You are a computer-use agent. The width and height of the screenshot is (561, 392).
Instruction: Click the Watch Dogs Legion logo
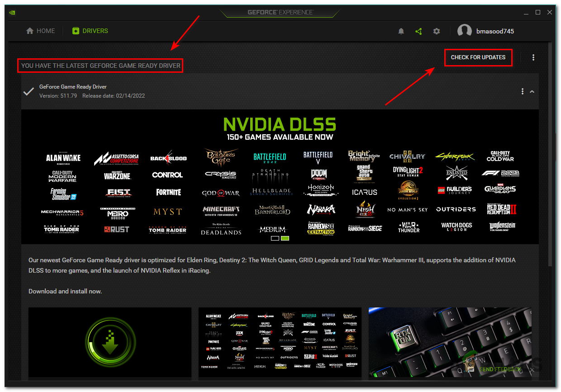pyautogui.click(x=456, y=227)
